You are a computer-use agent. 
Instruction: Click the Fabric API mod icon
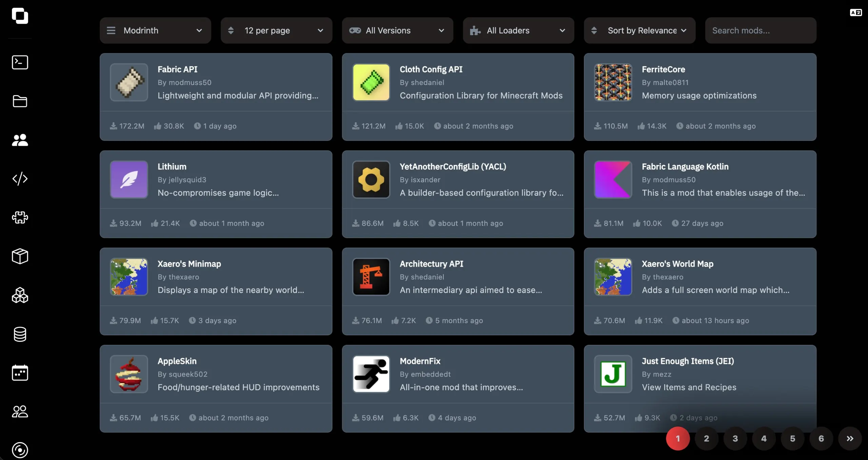pos(129,82)
